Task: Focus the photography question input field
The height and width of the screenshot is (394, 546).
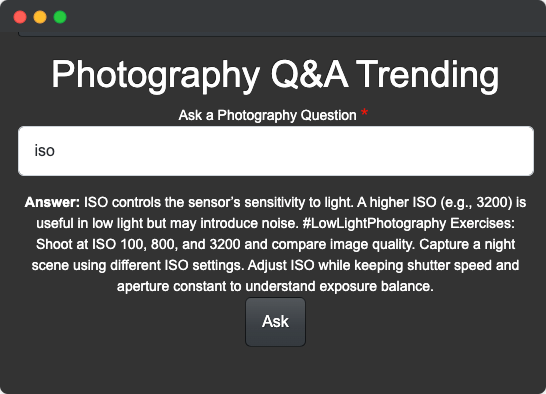Action: point(276,151)
